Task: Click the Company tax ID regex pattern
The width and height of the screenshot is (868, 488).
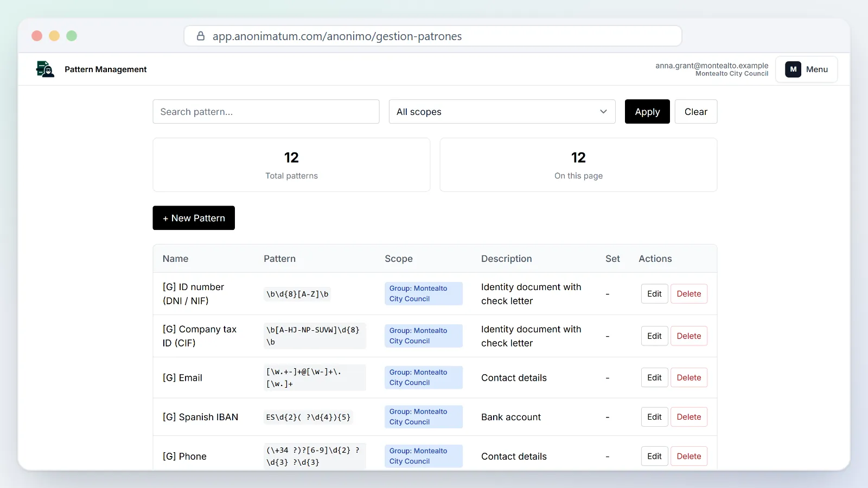Action: [x=315, y=336]
